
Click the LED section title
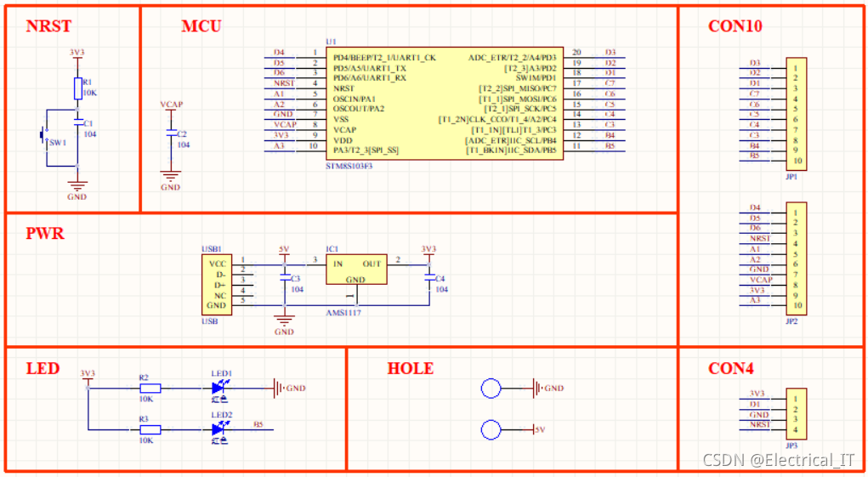tap(43, 368)
